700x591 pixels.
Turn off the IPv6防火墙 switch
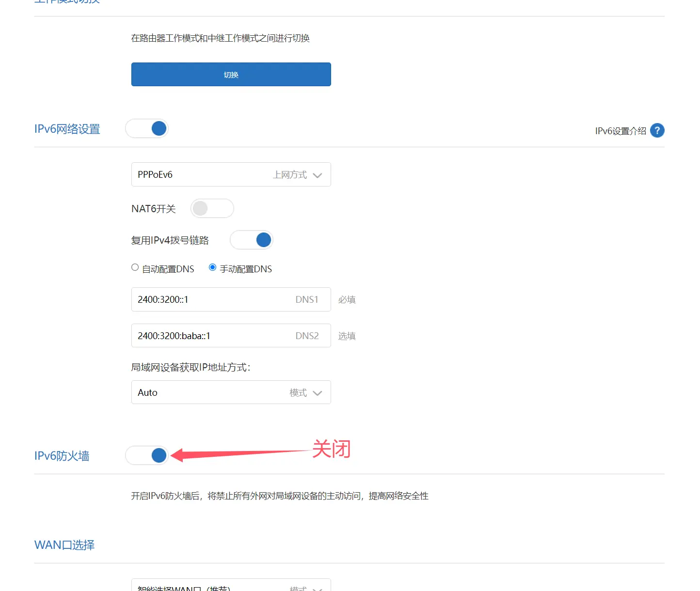(147, 455)
